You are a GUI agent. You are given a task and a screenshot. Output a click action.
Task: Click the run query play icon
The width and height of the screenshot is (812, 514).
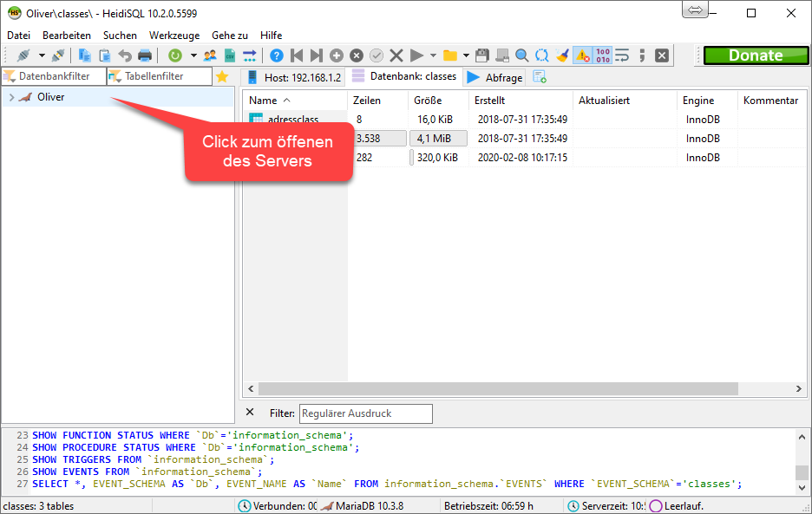416,55
